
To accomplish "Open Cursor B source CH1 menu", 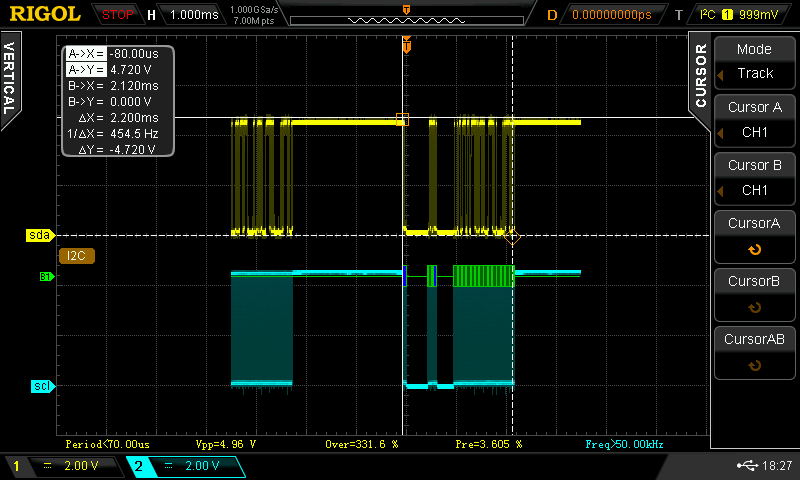I will [755, 178].
